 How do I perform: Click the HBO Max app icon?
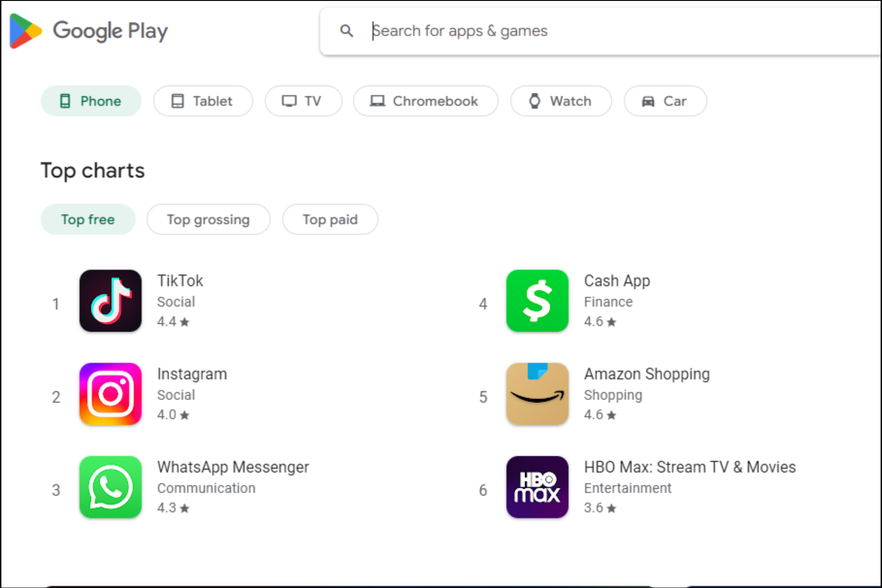pyautogui.click(x=537, y=487)
